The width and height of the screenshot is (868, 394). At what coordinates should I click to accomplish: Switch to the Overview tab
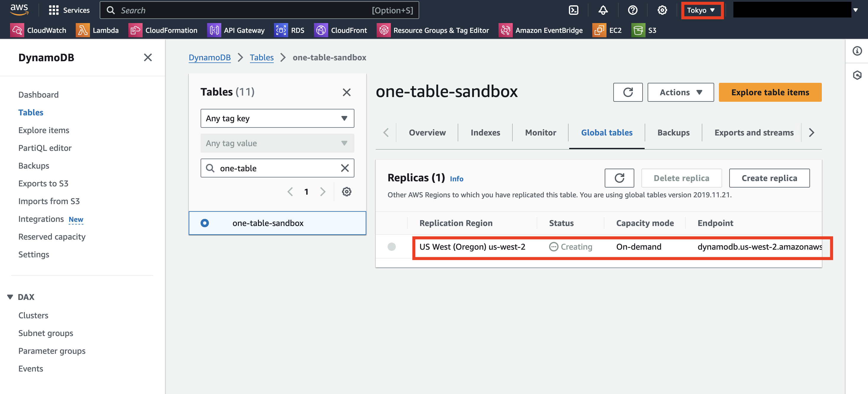427,133
